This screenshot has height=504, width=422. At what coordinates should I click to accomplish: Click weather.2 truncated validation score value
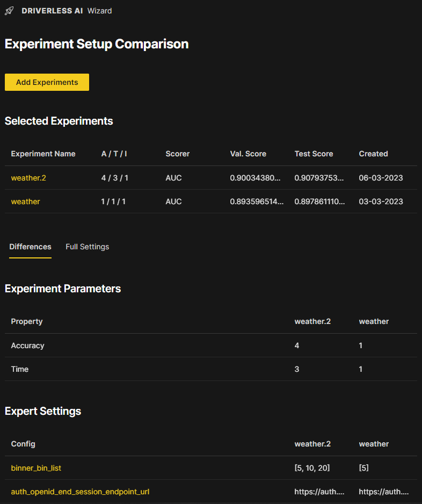[258, 177]
